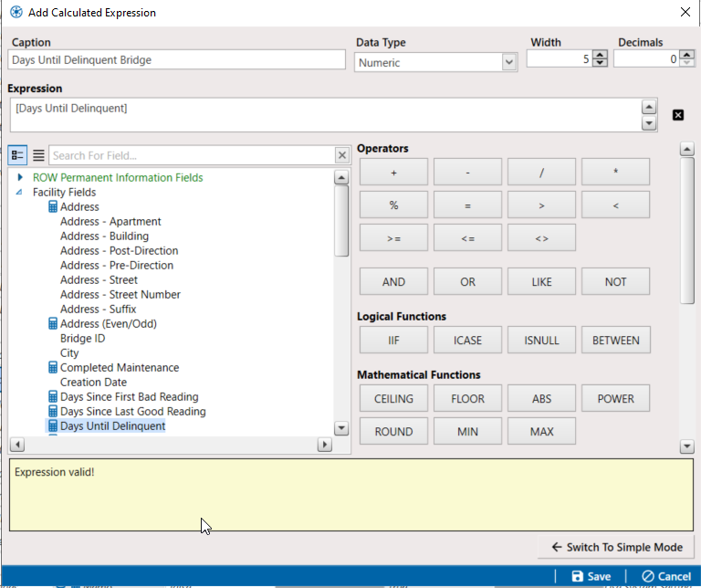
Task: Click calculator icon beside Completed Maintenance
Action: pos(53,367)
